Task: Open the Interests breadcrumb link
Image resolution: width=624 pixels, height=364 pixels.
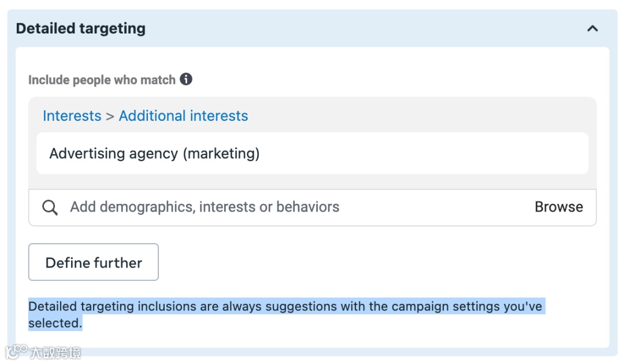Action: [72, 116]
